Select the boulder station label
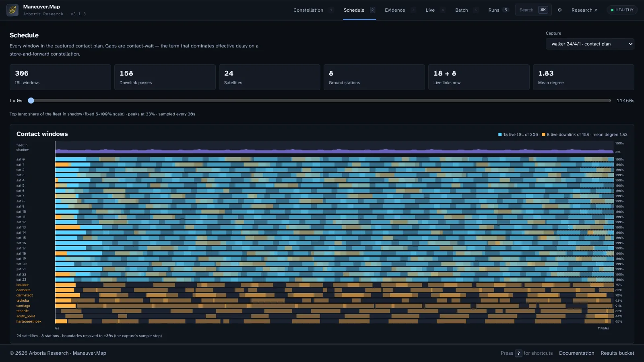This screenshot has height=362, width=644. [23, 285]
